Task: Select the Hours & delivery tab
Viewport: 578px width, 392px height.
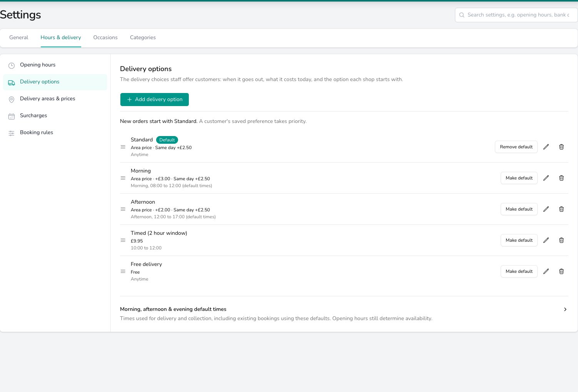Action: click(61, 37)
